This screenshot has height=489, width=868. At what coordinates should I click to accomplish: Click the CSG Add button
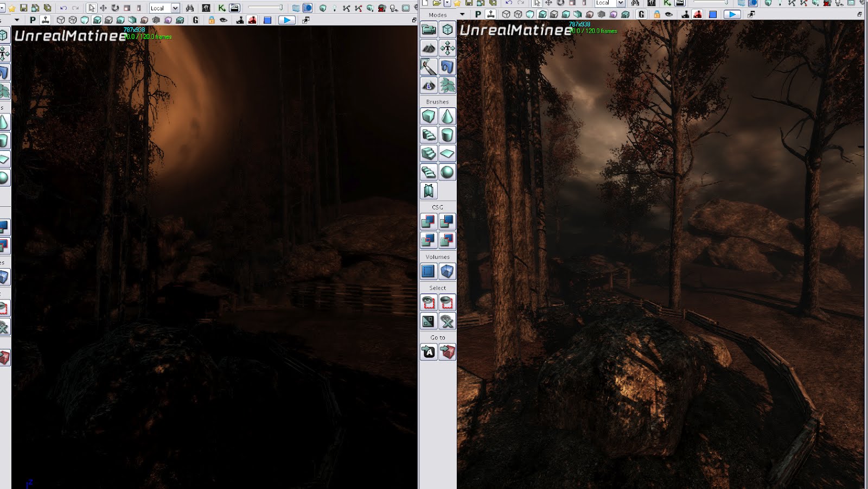click(x=429, y=221)
